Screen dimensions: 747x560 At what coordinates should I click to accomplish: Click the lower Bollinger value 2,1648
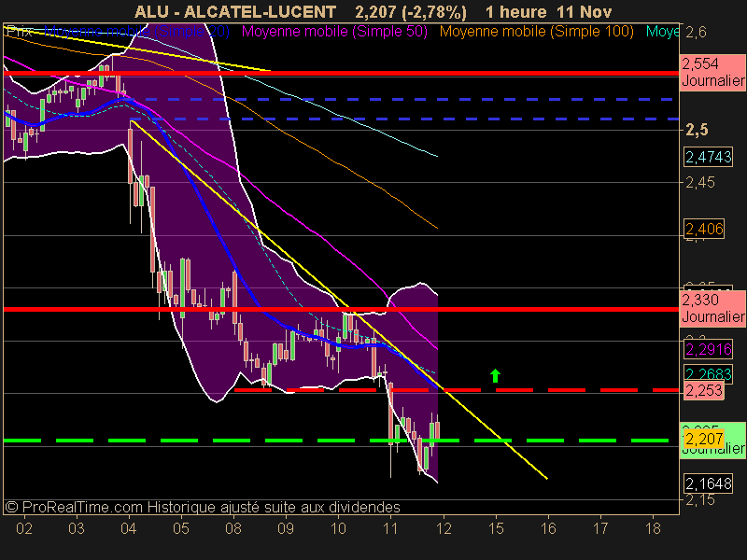(x=709, y=483)
